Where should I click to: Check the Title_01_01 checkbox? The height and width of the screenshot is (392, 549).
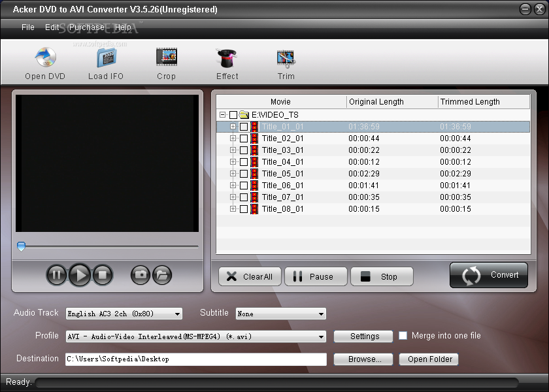click(244, 127)
